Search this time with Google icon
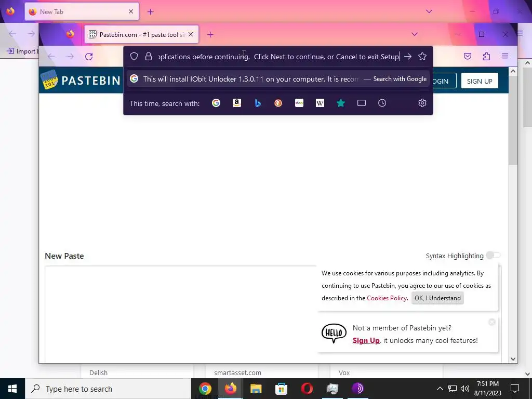This screenshot has height=399, width=532. click(216, 103)
